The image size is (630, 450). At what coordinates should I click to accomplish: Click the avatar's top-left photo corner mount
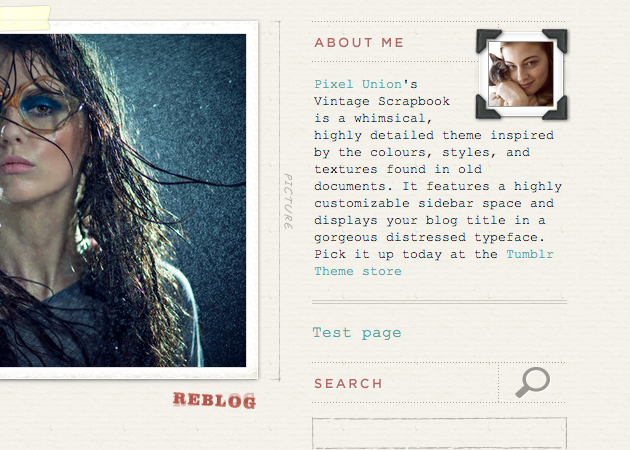point(488,40)
